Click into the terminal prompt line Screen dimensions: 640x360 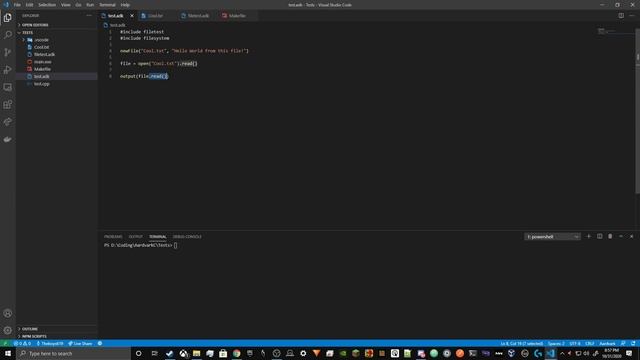pyautogui.click(x=140, y=245)
